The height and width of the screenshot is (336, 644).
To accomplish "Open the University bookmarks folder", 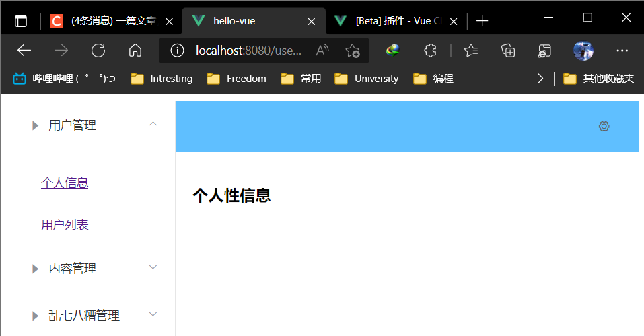I will tap(366, 79).
